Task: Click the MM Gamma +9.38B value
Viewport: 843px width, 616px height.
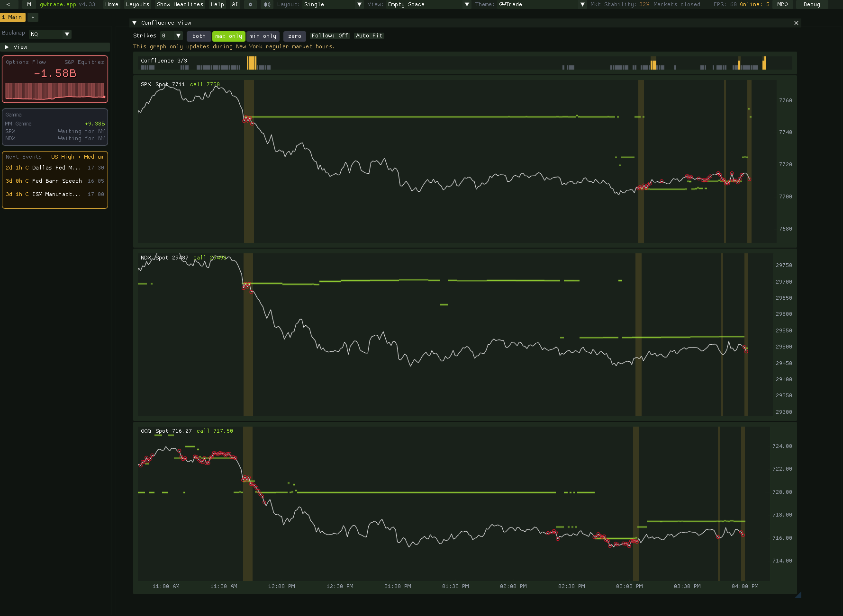Action: point(95,124)
